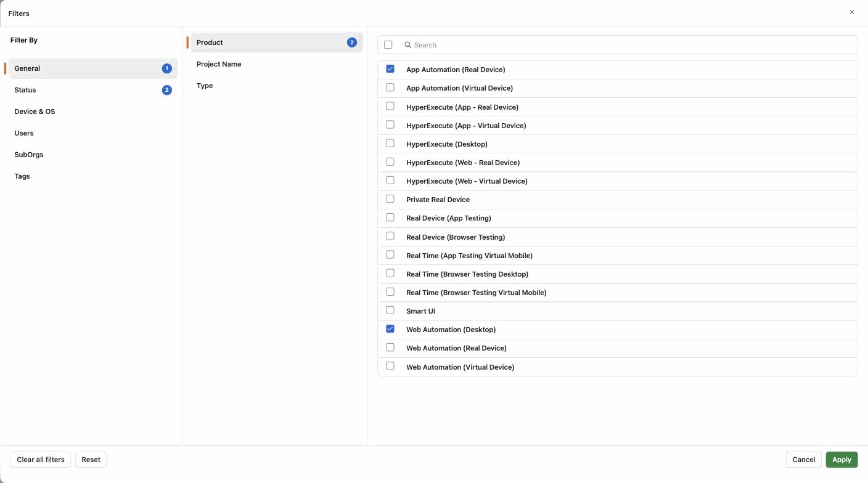This screenshot has width=868, height=483.
Task: Uncheck Web Automation (Desktop)
Action: coord(390,329)
